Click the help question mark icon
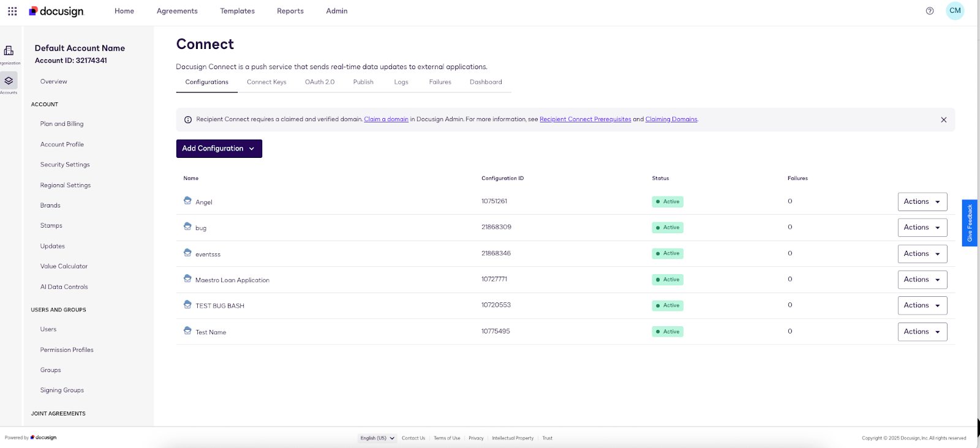 (x=930, y=11)
